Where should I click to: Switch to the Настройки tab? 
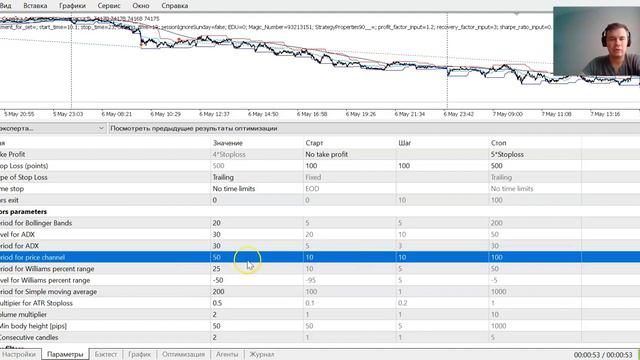click(20, 354)
